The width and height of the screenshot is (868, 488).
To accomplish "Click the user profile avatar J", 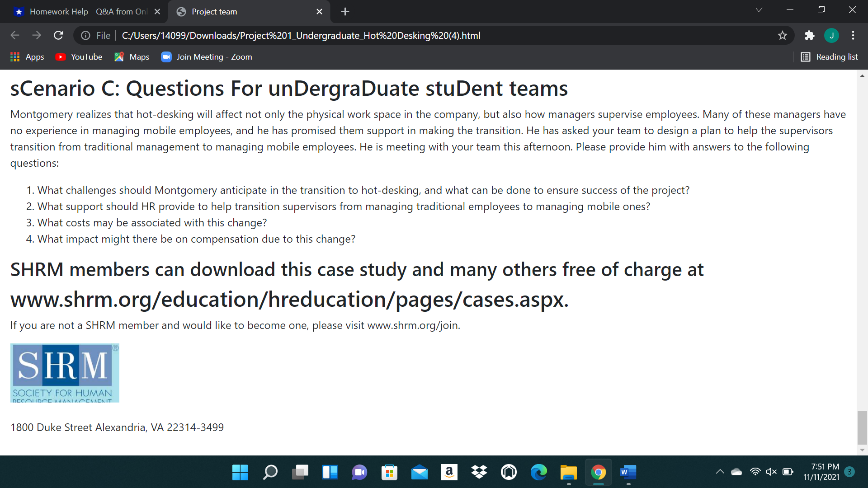I will point(831,35).
